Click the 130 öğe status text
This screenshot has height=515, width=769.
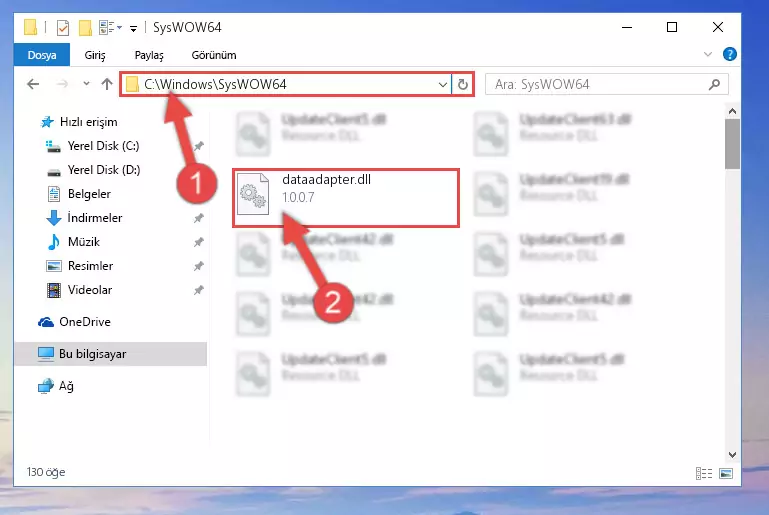coord(46,472)
